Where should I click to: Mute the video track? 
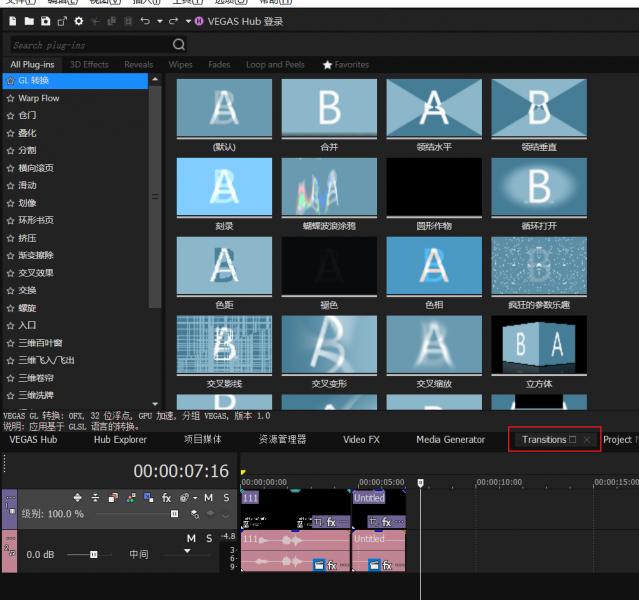209,497
